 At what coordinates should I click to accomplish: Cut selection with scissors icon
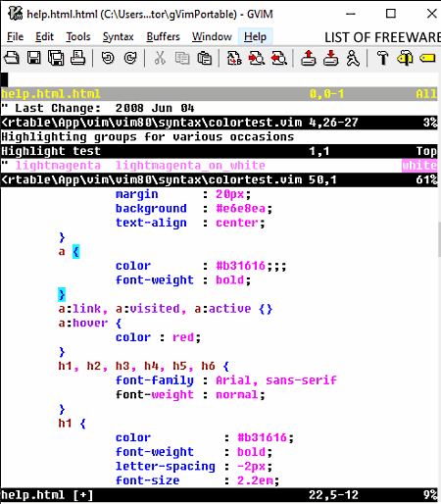tap(160, 59)
